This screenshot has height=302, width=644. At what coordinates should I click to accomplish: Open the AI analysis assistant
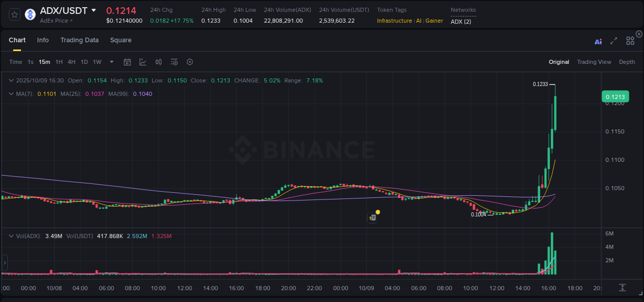[x=598, y=41]
